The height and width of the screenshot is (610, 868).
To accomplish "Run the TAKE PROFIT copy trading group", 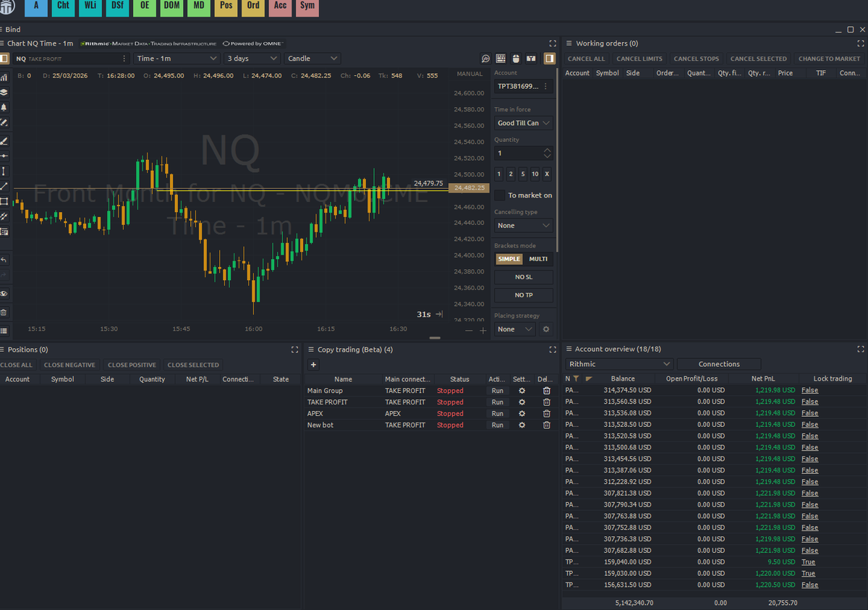I will 497,402.
